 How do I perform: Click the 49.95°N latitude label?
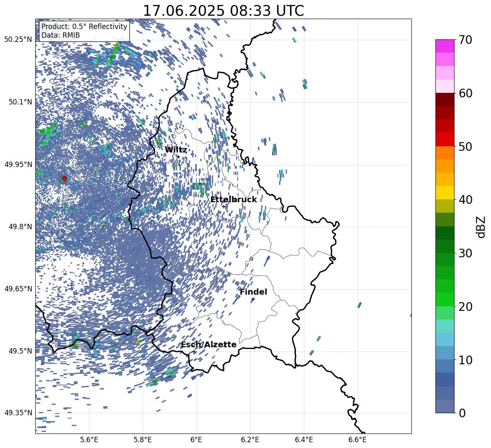point(18,164)
